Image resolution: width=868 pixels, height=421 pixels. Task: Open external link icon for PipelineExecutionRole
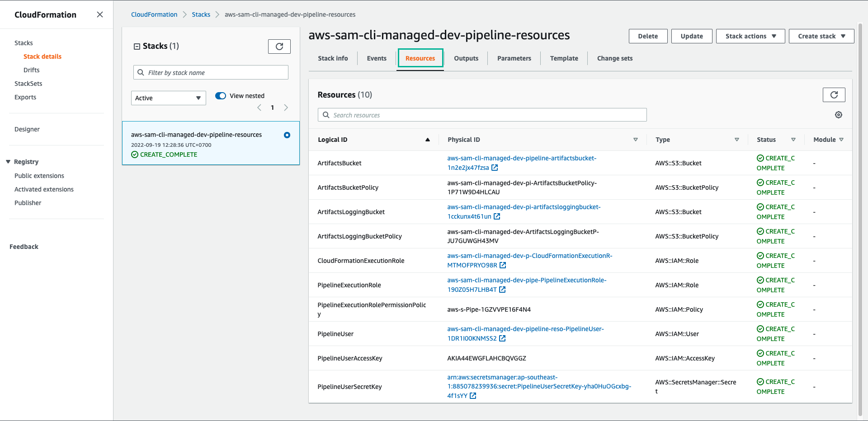[502, 290]
